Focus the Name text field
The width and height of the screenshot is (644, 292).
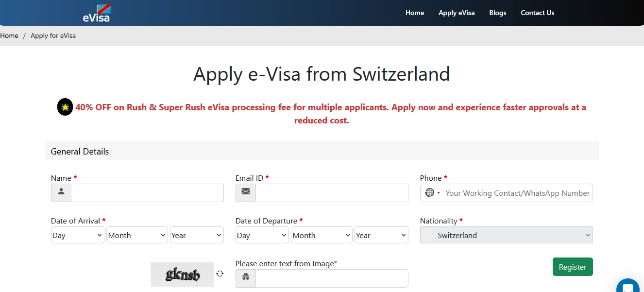click(x=147, y=193)
